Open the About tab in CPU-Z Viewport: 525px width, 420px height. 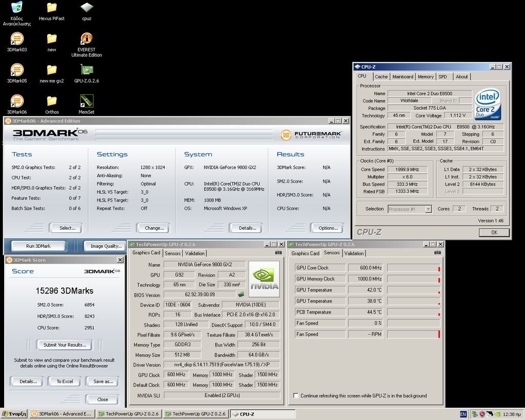click(462, 77)
